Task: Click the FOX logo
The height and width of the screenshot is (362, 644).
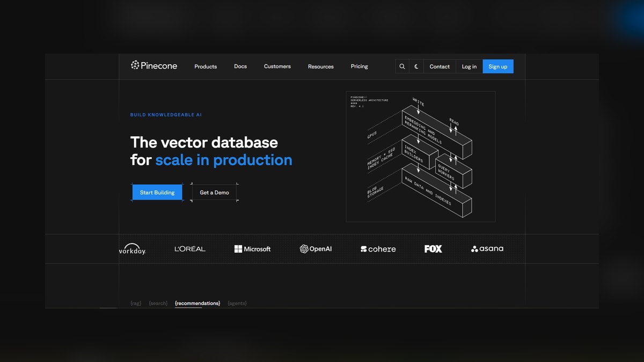Action: (x=433, y=249)
